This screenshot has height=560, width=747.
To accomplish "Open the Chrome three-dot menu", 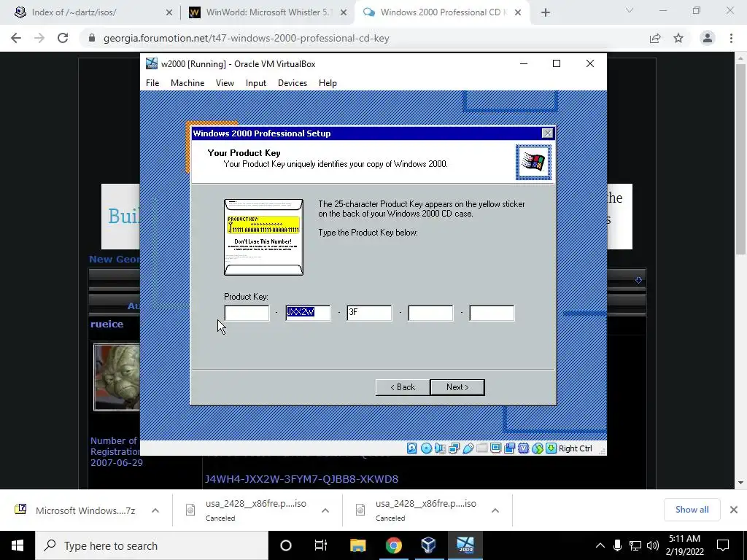I will coord(731,38).
